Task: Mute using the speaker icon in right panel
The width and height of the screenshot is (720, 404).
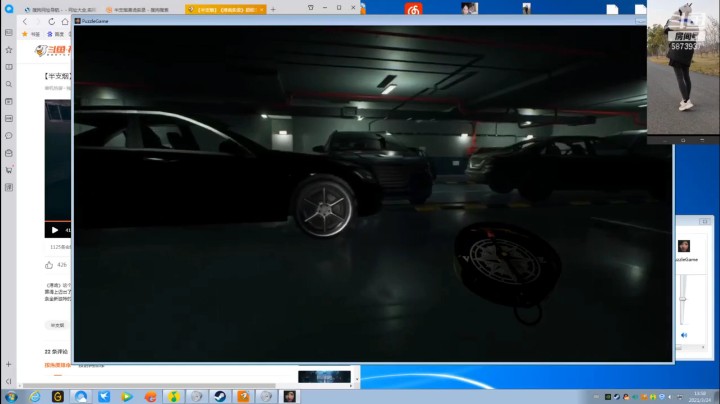Action: click(684, 335)
